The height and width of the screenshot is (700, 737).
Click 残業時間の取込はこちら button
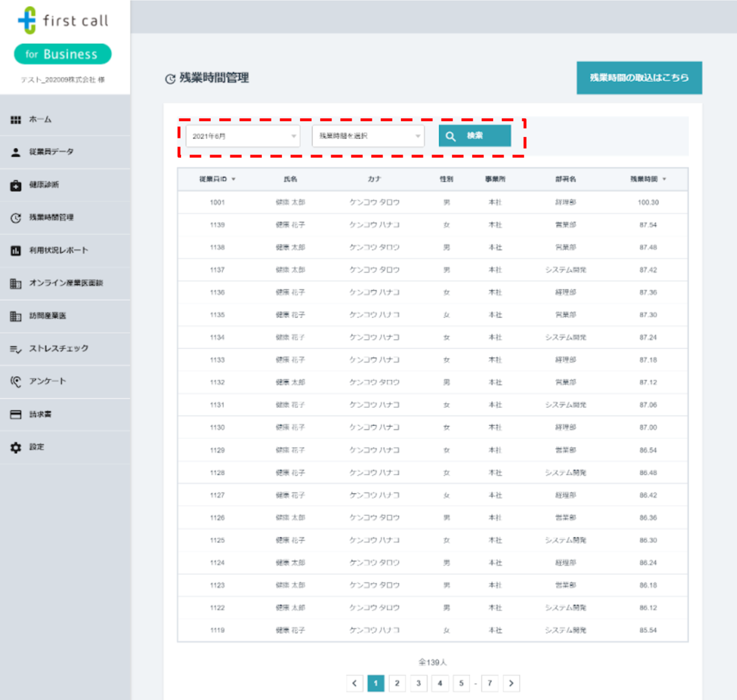(639, 78)
